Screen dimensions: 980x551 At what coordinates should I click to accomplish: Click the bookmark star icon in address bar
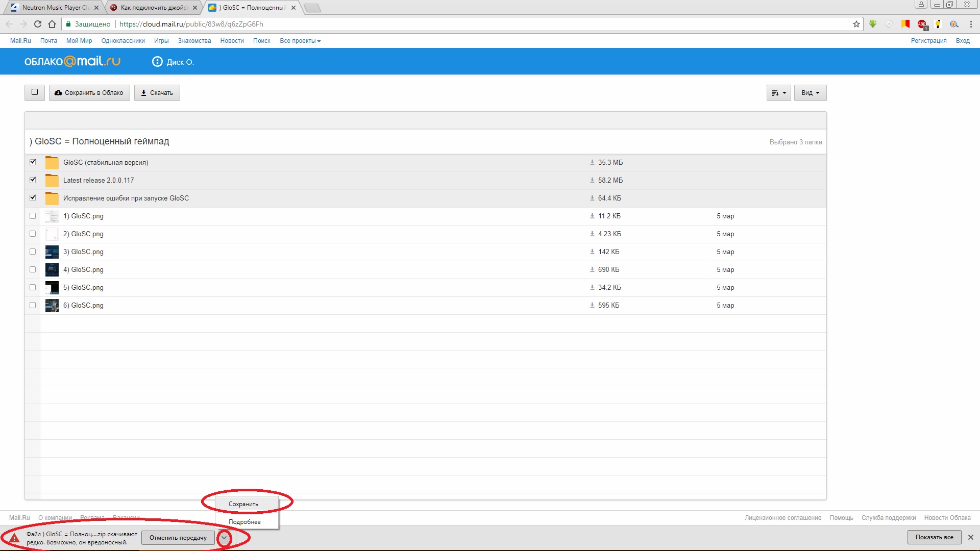click(x=856, y=24)
